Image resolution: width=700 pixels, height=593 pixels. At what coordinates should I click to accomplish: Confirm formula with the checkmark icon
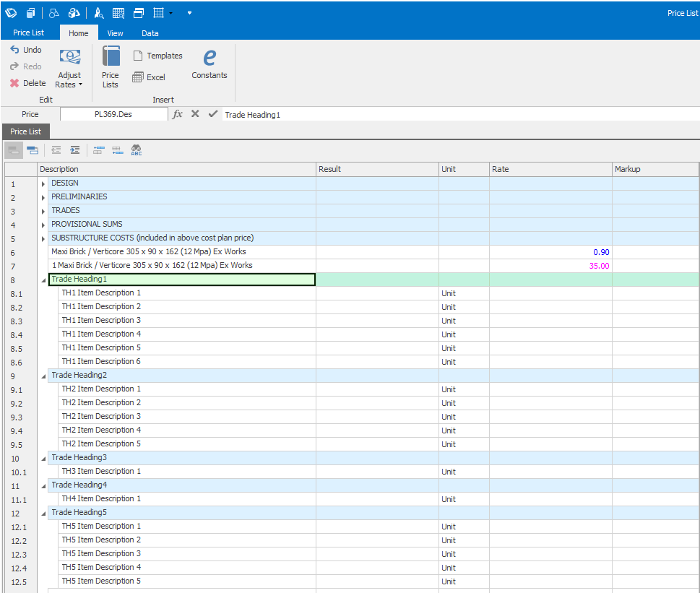pos(212,113)
